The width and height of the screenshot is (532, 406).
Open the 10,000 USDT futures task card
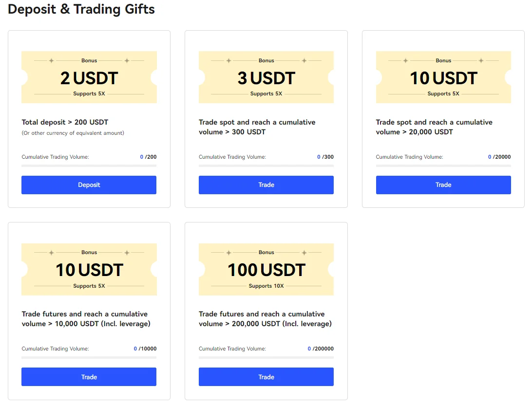89,311
